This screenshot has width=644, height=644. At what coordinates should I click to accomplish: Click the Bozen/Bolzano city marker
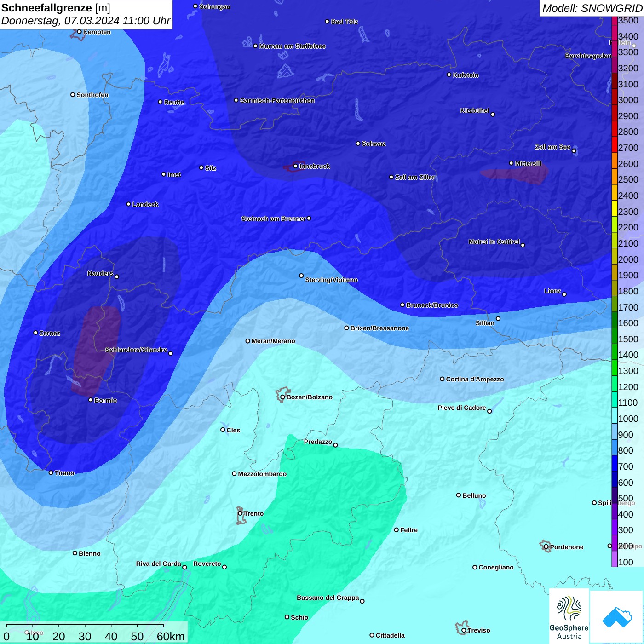pyautogui.click(x=282, y=397)
